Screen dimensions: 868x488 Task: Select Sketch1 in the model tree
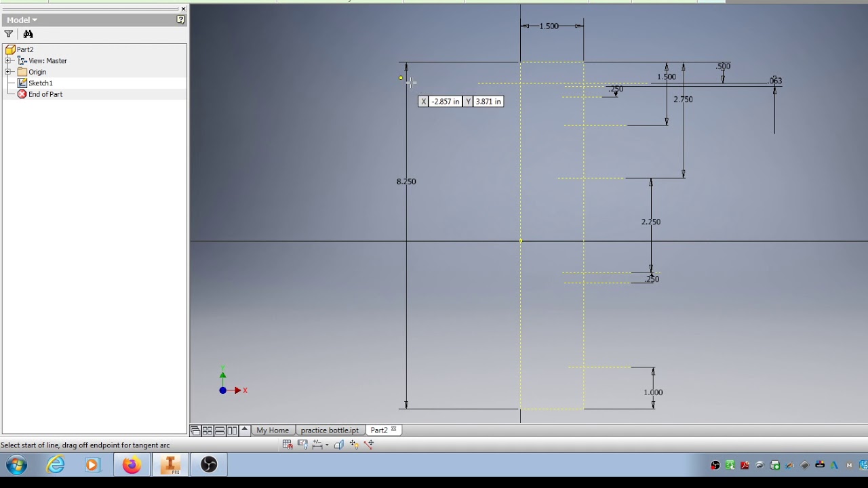[35, 83]
